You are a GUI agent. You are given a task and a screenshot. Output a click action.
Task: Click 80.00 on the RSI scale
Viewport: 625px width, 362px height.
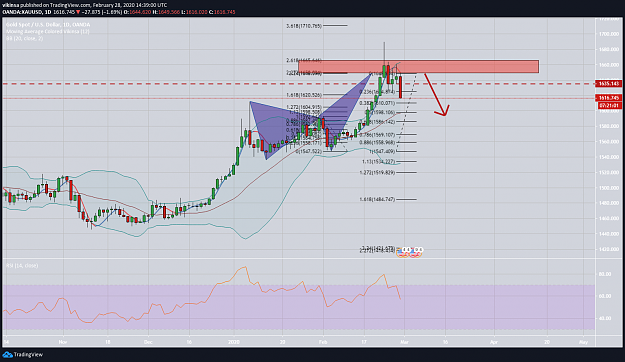(604, 274)
